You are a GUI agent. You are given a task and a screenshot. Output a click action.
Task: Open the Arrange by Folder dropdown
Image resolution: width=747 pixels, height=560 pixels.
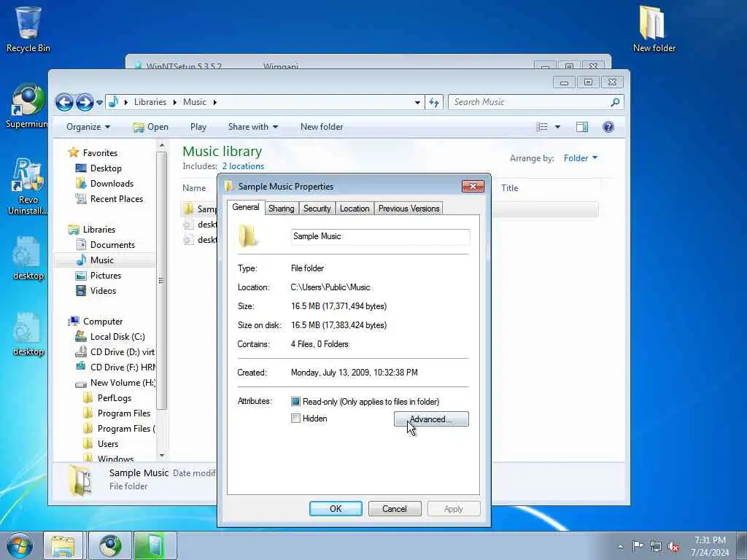580,158
